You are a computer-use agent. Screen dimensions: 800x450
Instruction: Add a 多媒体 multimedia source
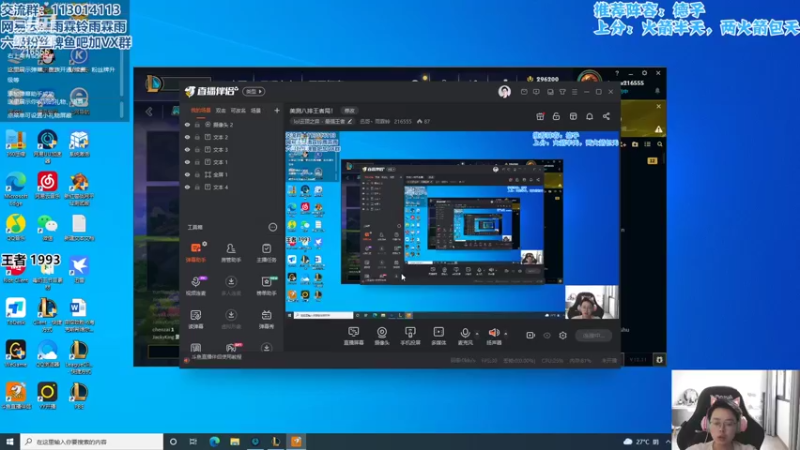tap(438, 336)
